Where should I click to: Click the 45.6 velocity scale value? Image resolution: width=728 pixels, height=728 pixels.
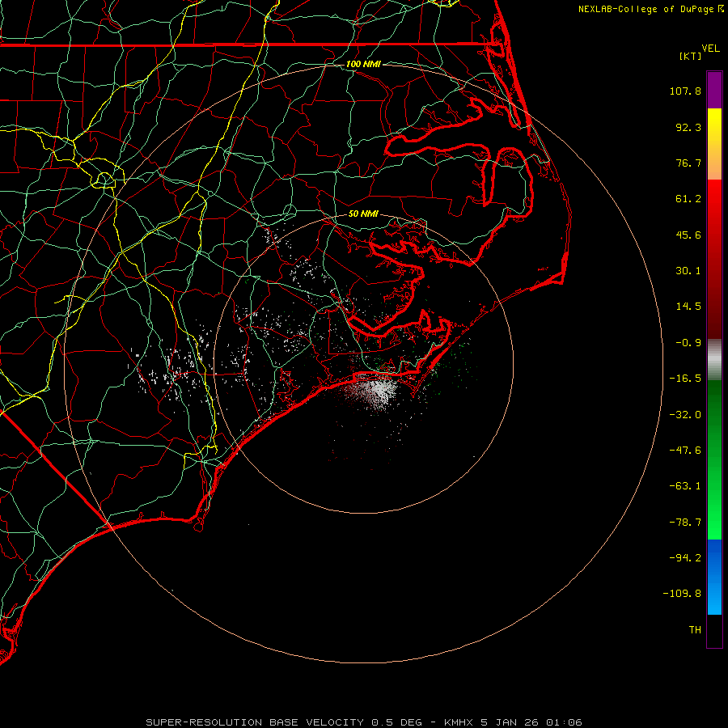688,235
